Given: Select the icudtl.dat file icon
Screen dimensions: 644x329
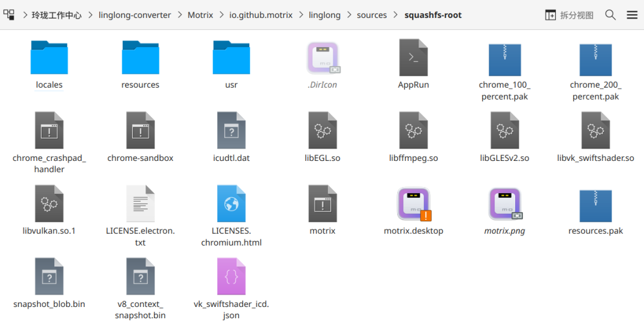Looking at the screenshot, I should [231, 130].
